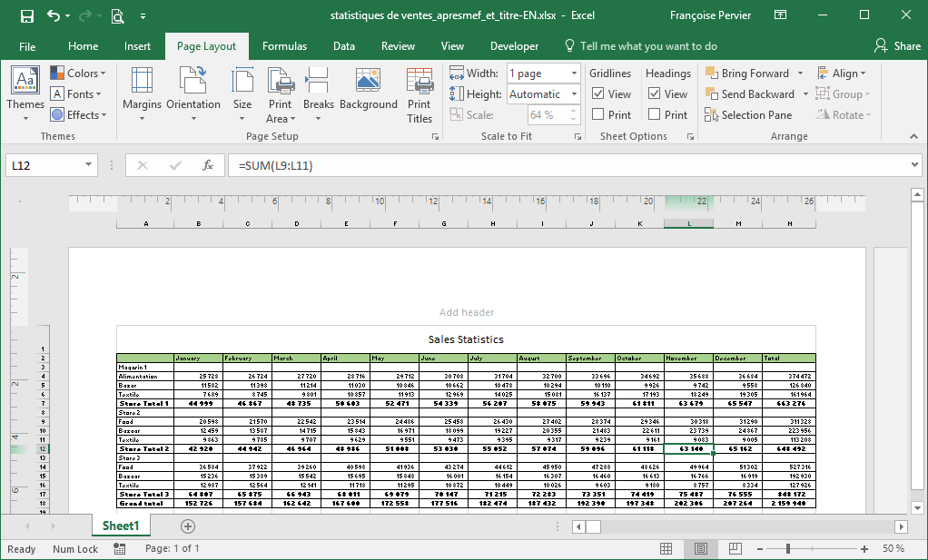This screenshot has height=560, width=928.
Task: Open the Breaks menu
Action: 319,93
